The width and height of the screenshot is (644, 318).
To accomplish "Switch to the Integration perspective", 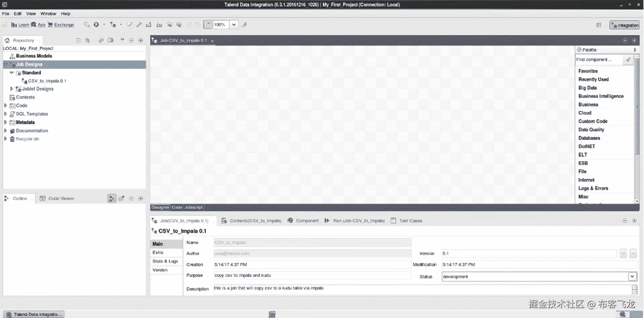I will [625, 25].
